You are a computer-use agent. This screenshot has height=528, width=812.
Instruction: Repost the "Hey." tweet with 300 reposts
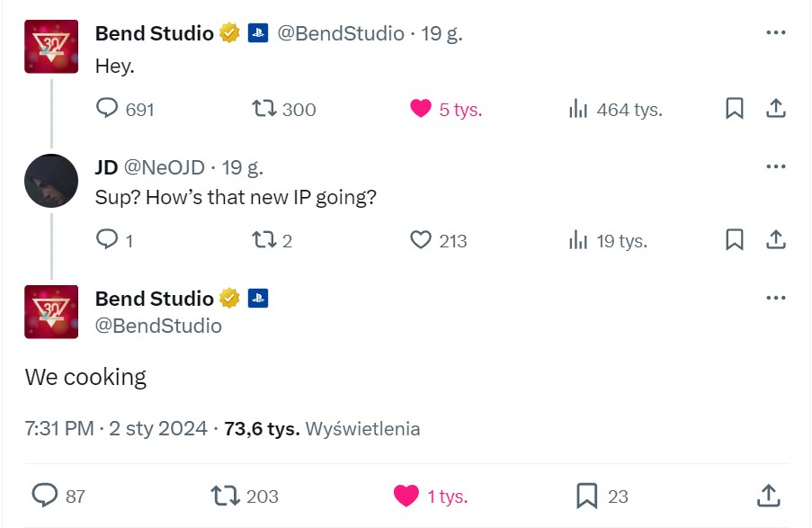[263, 109]
